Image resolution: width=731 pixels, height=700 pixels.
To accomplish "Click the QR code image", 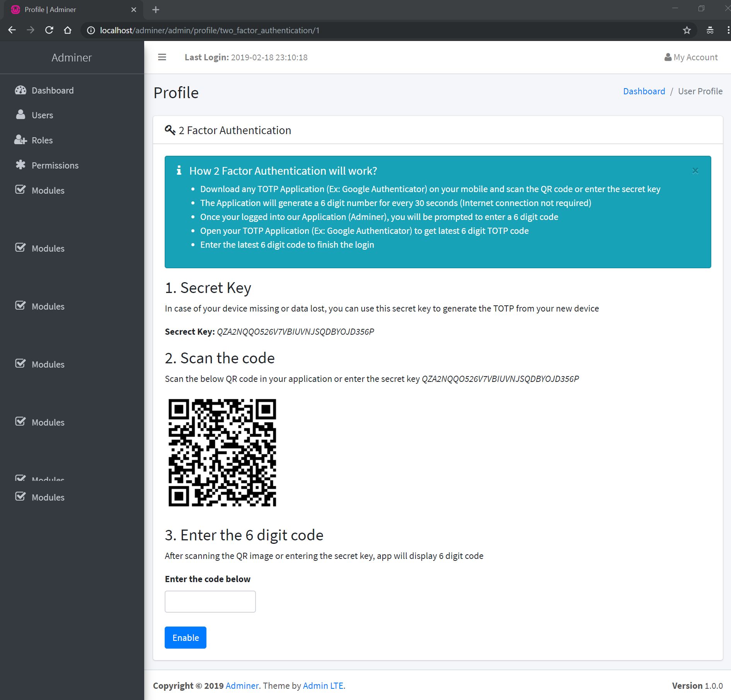I will [x=222, y=453].
